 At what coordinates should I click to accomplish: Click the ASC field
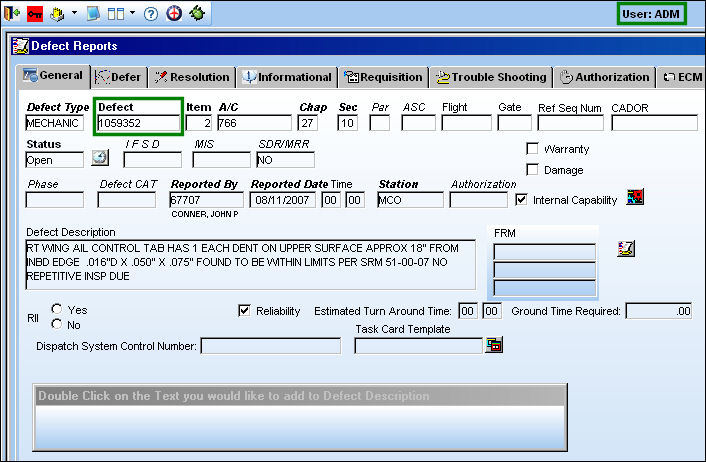click(418, 123)
